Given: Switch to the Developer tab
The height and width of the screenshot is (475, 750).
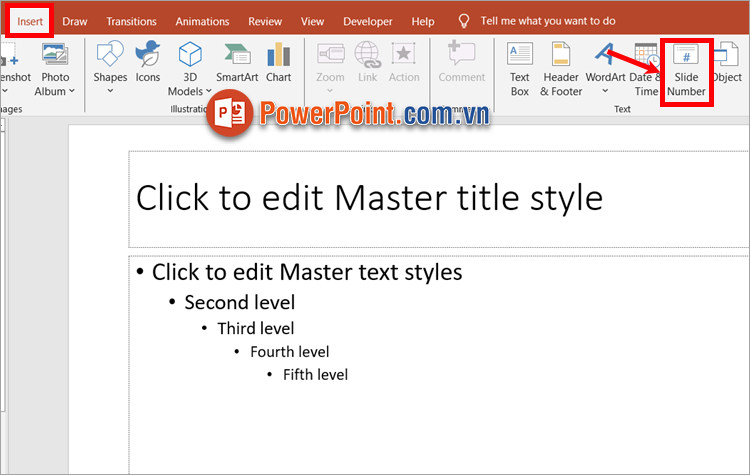Looking at the screenshot, I should [x=367, y=22].
